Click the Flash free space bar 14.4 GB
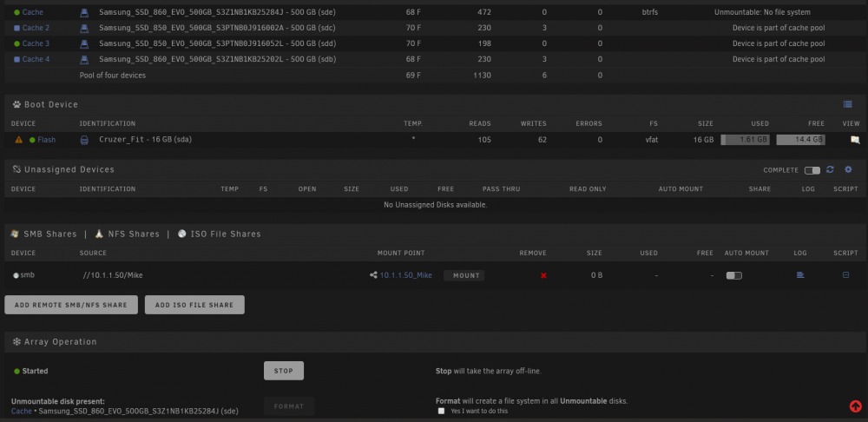The image size is (868, 422). point(800,140)
